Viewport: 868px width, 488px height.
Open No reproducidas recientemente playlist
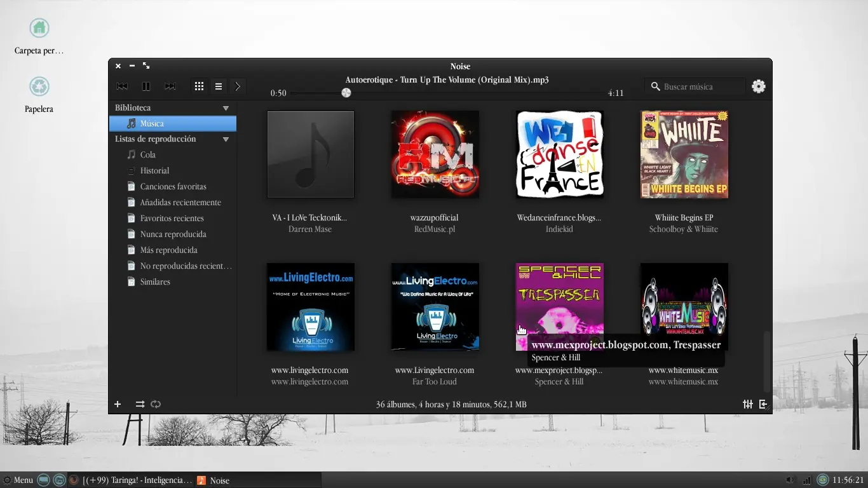point(173,266)
